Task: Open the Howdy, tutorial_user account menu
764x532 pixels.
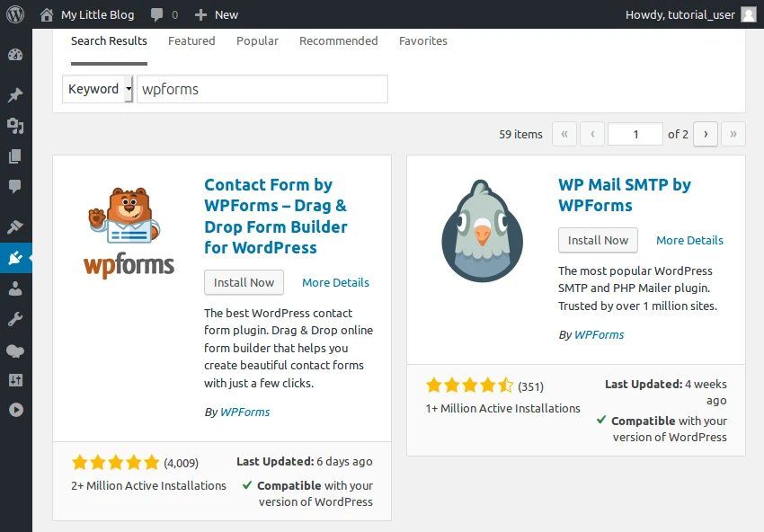Action: coord(680,14)
